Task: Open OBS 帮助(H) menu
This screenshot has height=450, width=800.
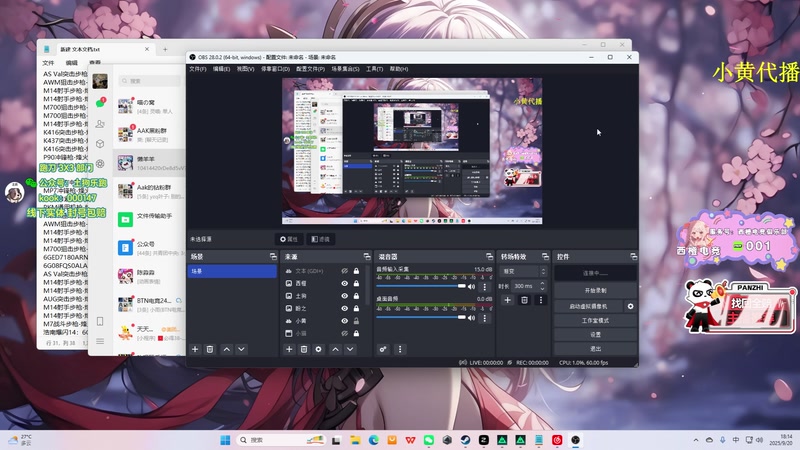Action: coord(399,69)
